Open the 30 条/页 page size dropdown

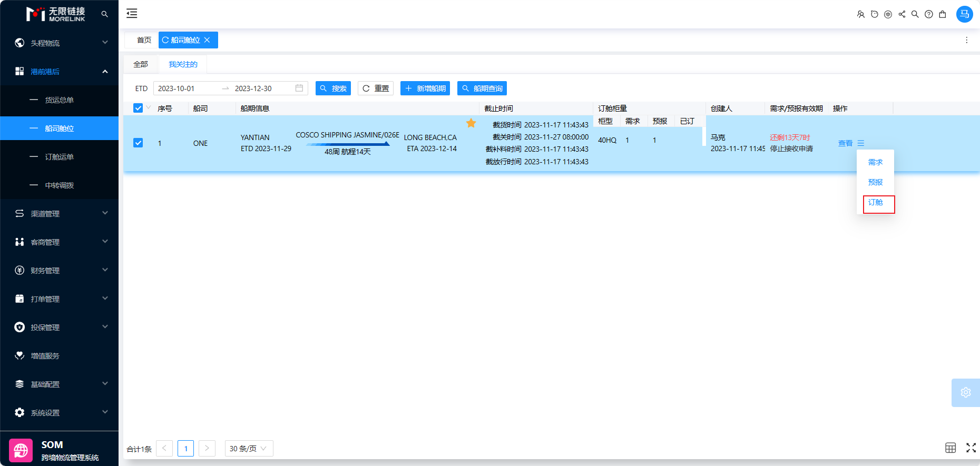249,448
